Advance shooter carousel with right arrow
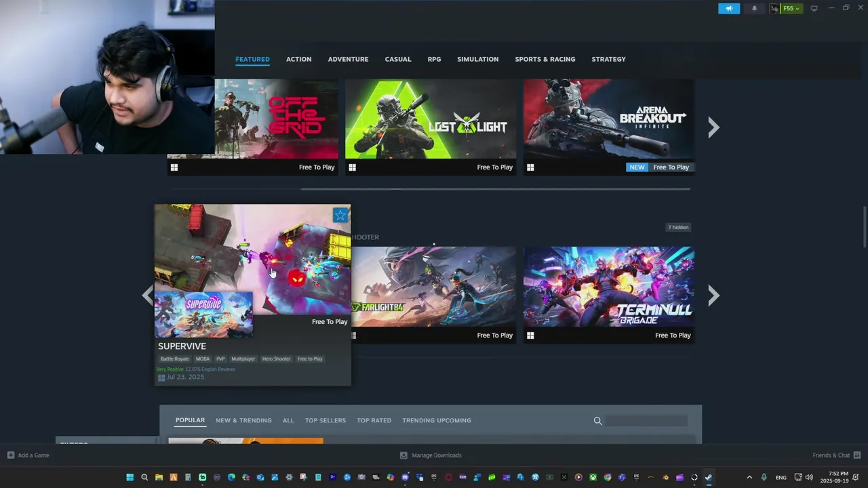 point(713,295)
